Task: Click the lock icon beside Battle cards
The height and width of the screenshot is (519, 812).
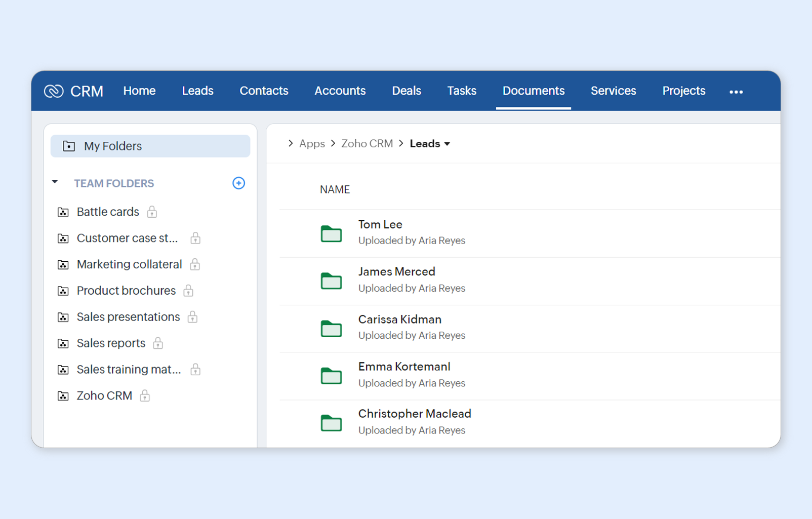Action: pos(152,212)
